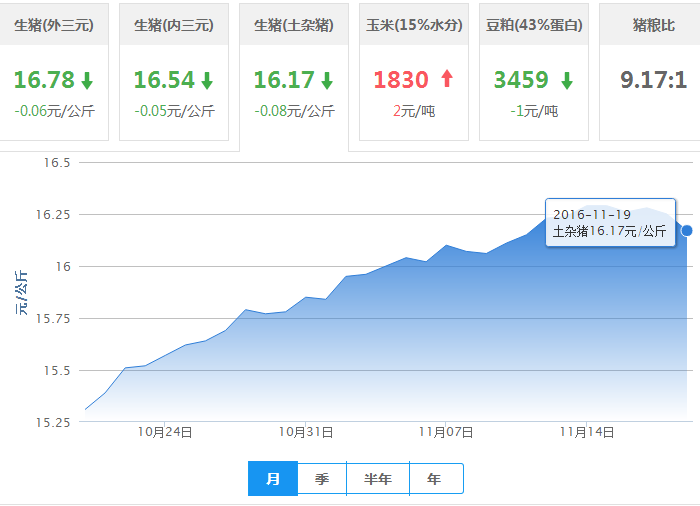Select the 月 monthly range button
Viewport: 700px width, 506px height.
coord(273,479)
